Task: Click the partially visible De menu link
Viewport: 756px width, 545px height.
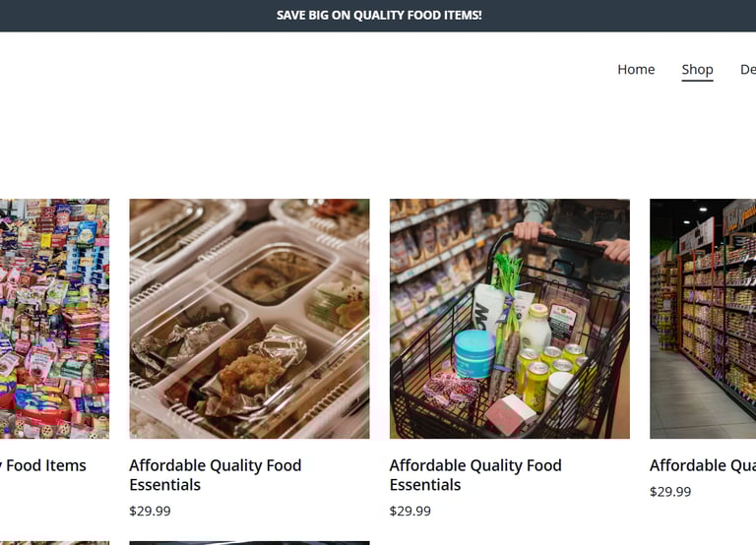Action: tap(748, 70)
